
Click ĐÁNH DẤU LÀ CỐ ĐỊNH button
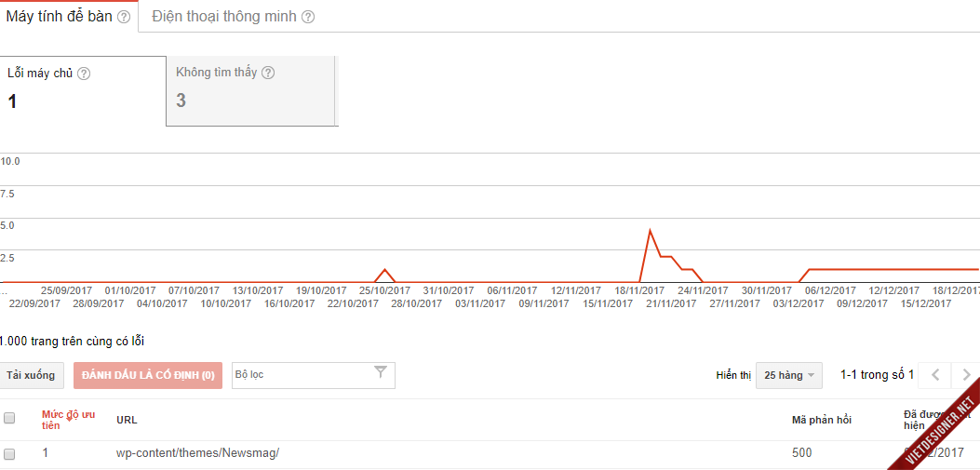click(148, 376)
